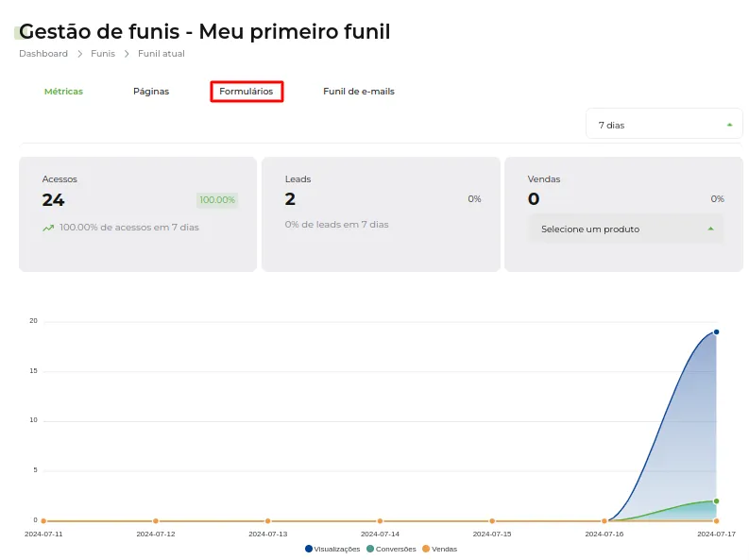Navigate to Funis breadcrumb
The height and width of the screenshot is (560, 749).
(103, 54)
